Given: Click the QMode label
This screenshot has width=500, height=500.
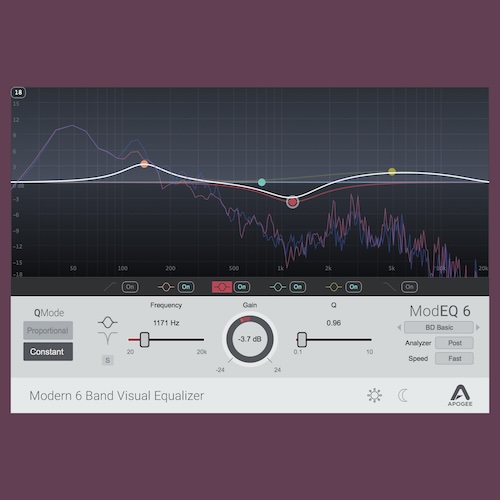Looking at the screenshot, I should pyautogui.click(x=49, y=313).
